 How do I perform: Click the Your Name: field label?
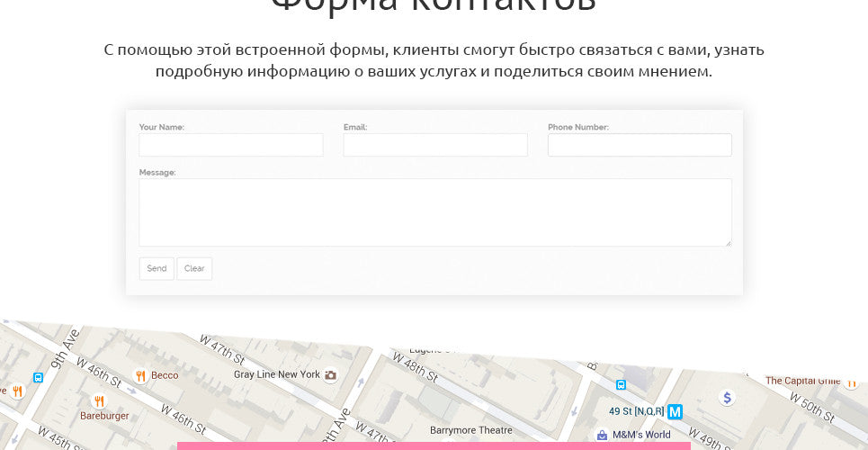click(x=162, y=127)
